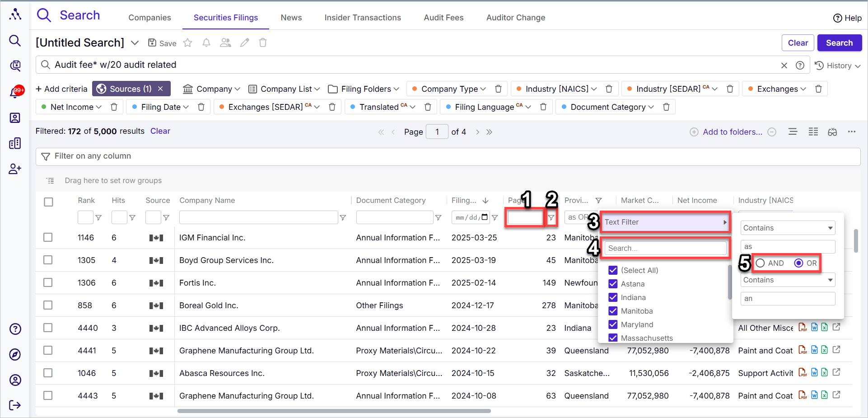This screenshot has height=418, width=868.
Task: Check the header select-all rows checkbox
Action: pos(48,202)
